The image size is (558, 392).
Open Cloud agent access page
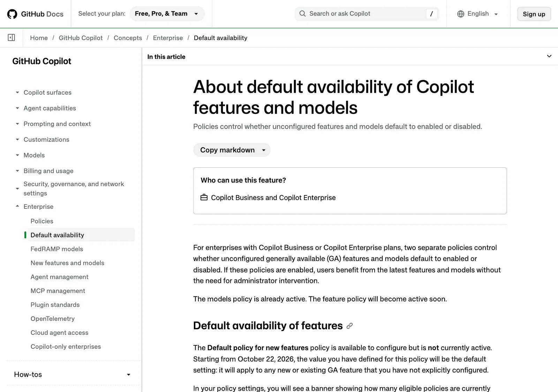point(59,333)
